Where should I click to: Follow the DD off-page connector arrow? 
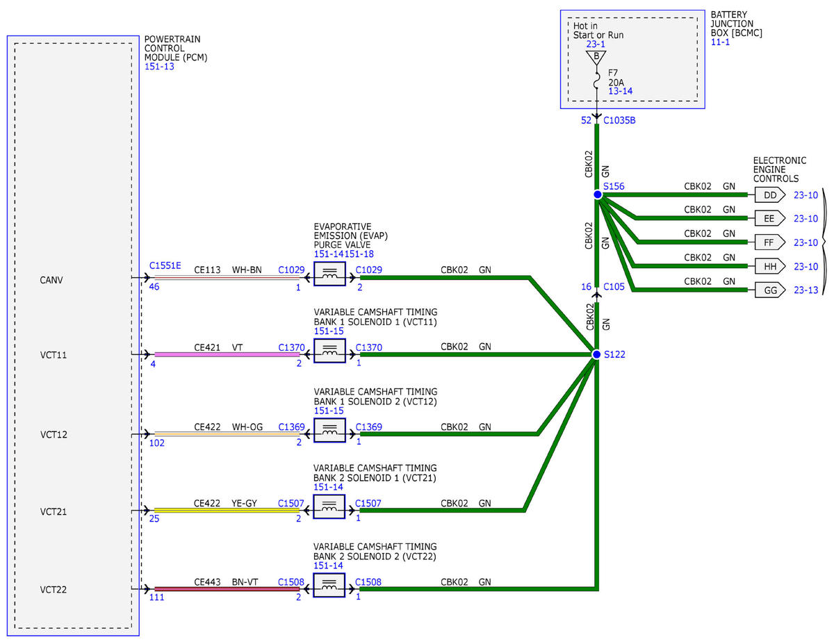click(770, 195)
